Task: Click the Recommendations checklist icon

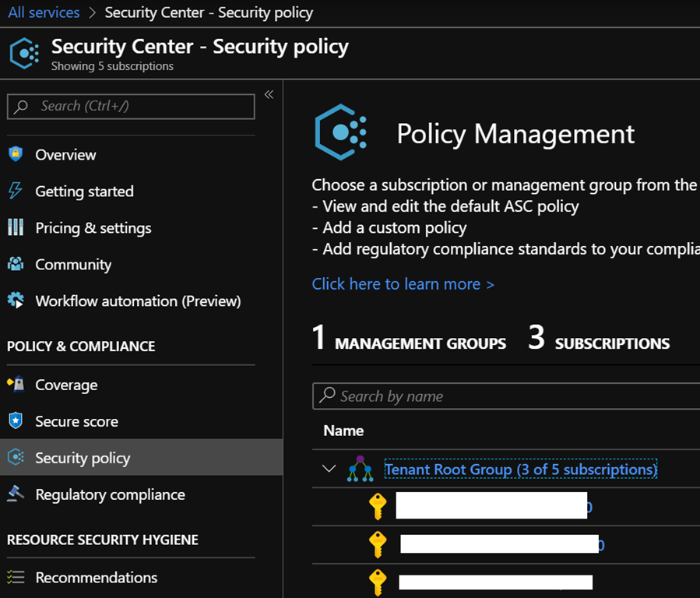Action: click(x=16, y=578)
